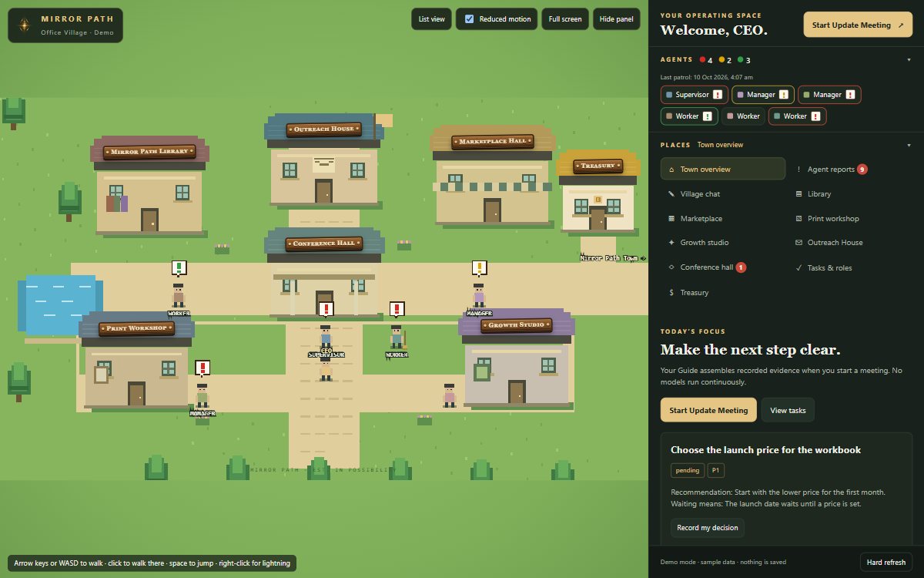Viewport: 924px width, 578px height.
Task: Open Agent reports list
Action: (851, 169)
